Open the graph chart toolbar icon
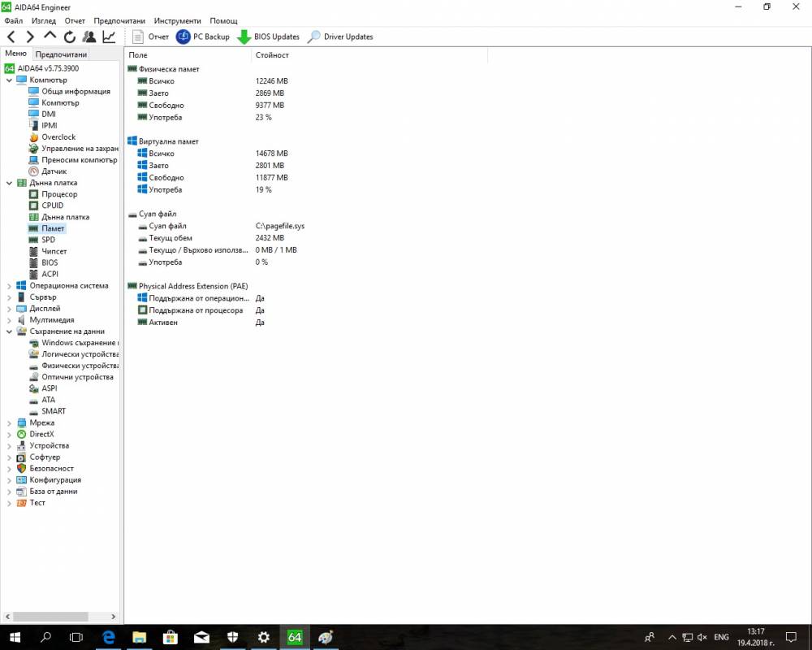The image size is (812, 650). point(109,37)
